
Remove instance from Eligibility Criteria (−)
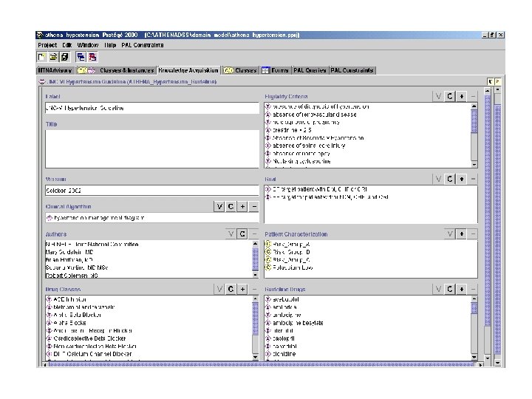[473, 96]
